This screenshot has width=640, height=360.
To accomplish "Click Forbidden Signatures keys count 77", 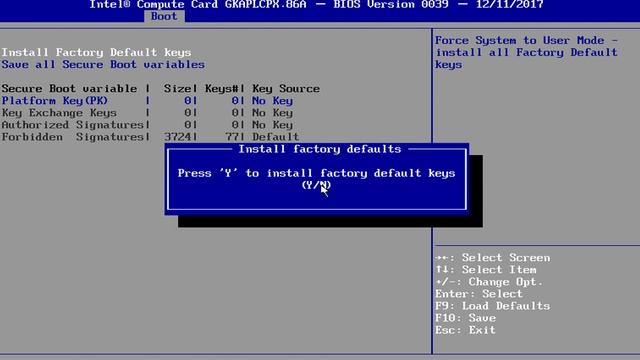I will [x=232, y=137].
